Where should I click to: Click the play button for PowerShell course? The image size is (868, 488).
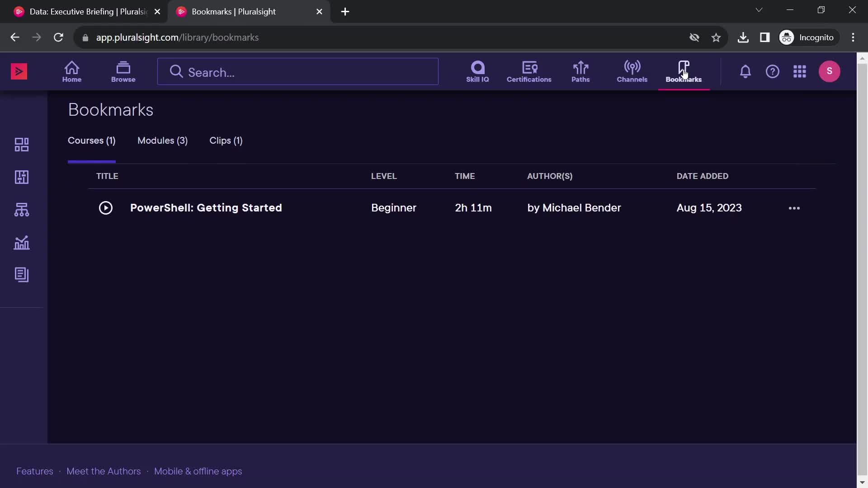click(x=104, y=208)
